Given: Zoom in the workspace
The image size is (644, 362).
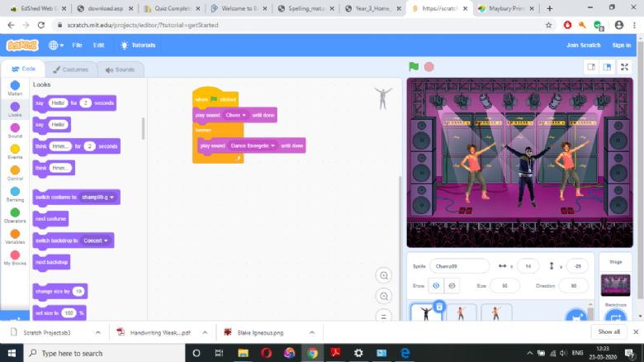Looking at the screenshot, I should pyautogui.click(x=384, y=275).
